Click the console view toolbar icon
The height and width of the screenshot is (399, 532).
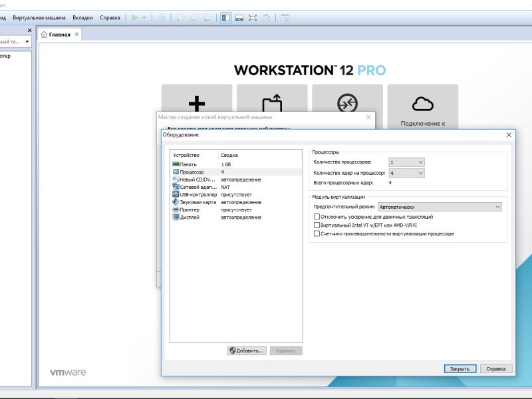click(x=285, y=18)
